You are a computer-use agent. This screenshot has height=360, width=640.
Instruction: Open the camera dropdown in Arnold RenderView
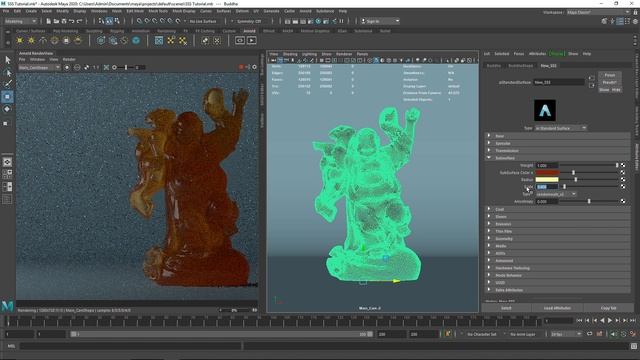(39, 67)
